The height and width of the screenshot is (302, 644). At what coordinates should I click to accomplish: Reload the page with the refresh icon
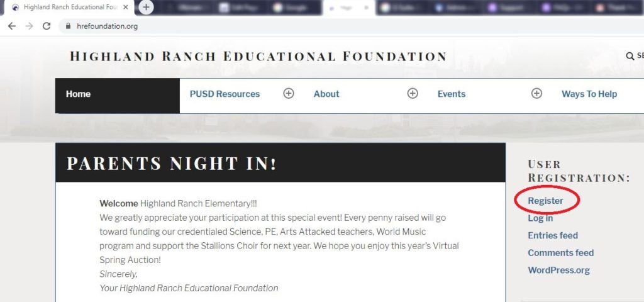pyautogui.click(x=46, y=26)
